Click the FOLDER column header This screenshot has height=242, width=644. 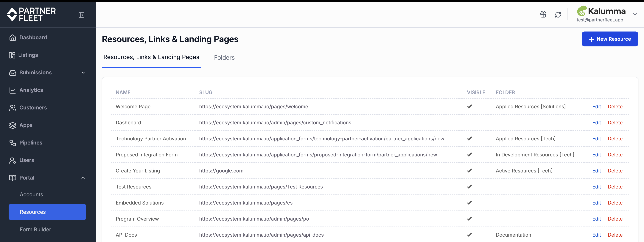click(x=505, y=92)
